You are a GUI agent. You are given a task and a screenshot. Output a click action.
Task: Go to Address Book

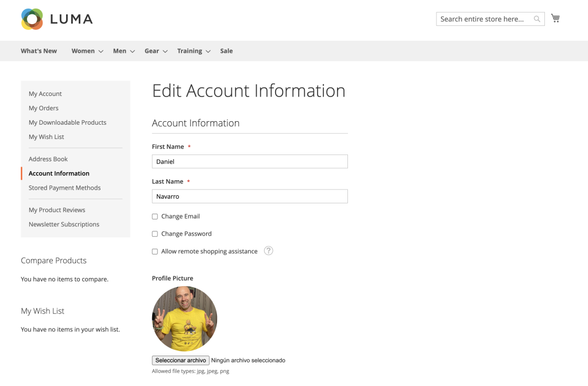coord(48,159)
